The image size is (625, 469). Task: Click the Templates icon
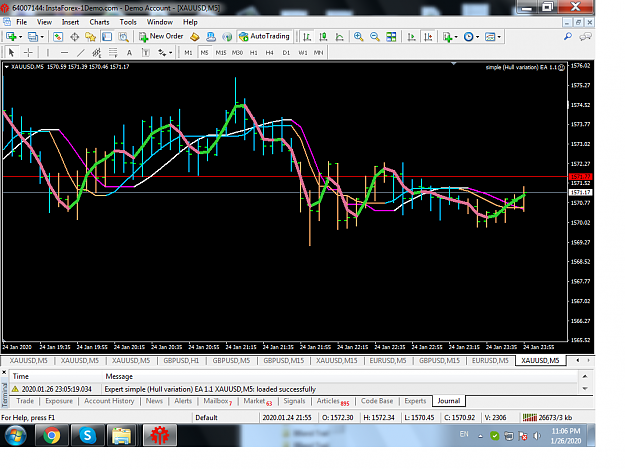[490, 37]
